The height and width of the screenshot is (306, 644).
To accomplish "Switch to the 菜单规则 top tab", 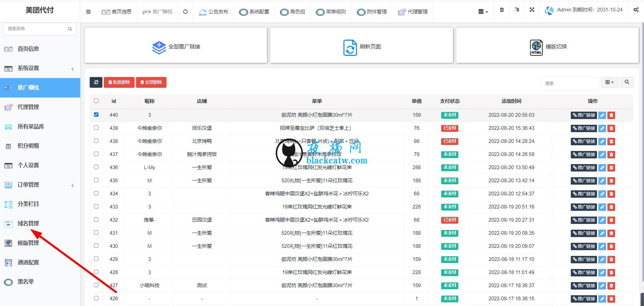I will pos(331,12).
